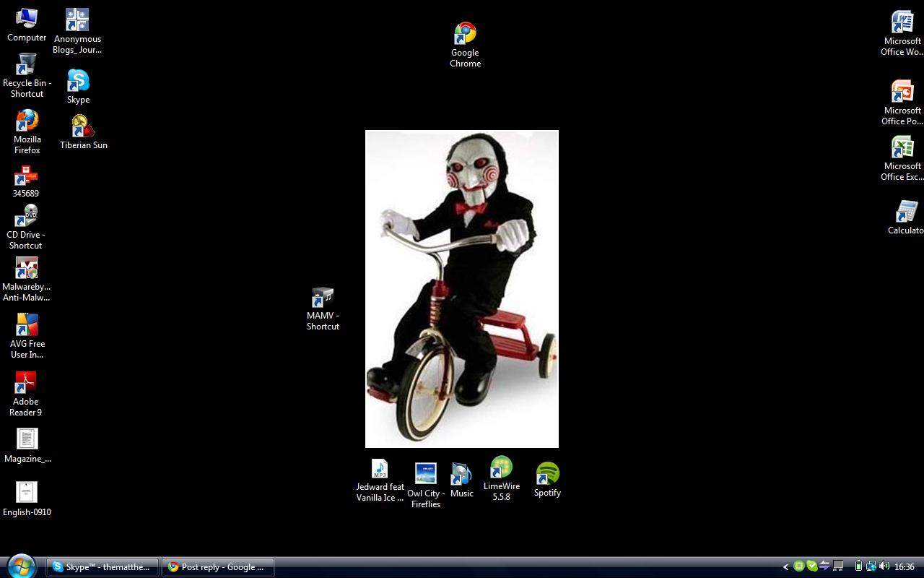Check the battery status tray icon
The height and width of the screenshot is (578, 924).
(858, 566)
